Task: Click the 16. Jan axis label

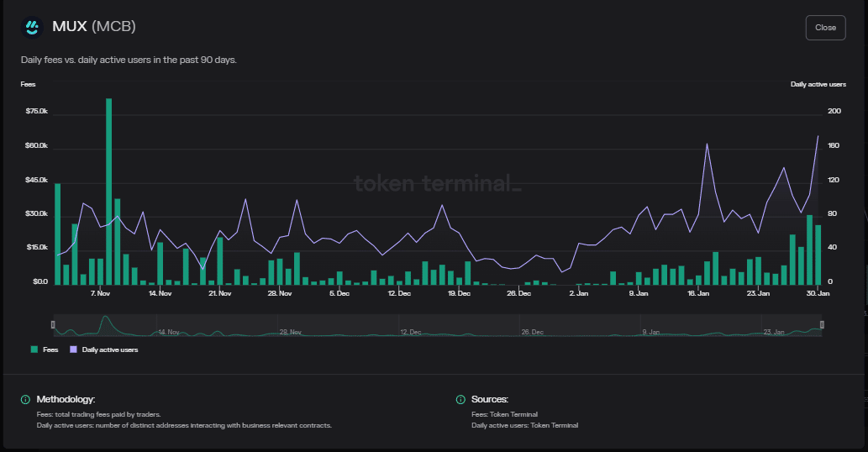Action: [698, 293]
